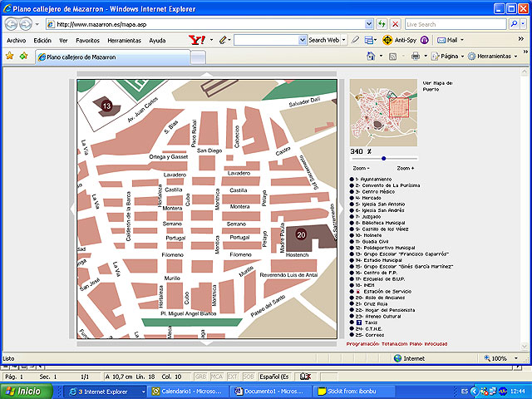Click map marker number 13
532x399 pixels.
(x=106, y=106)
